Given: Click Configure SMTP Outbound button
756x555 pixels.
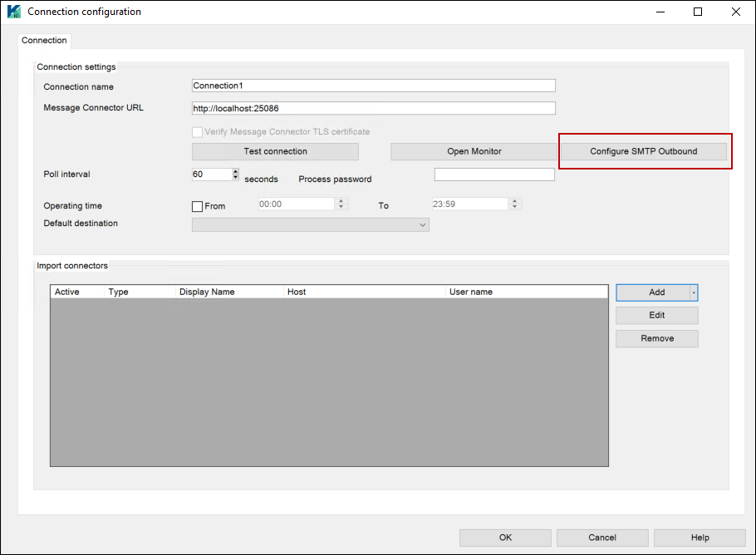Looking at the screenshot, I should 643,151.
